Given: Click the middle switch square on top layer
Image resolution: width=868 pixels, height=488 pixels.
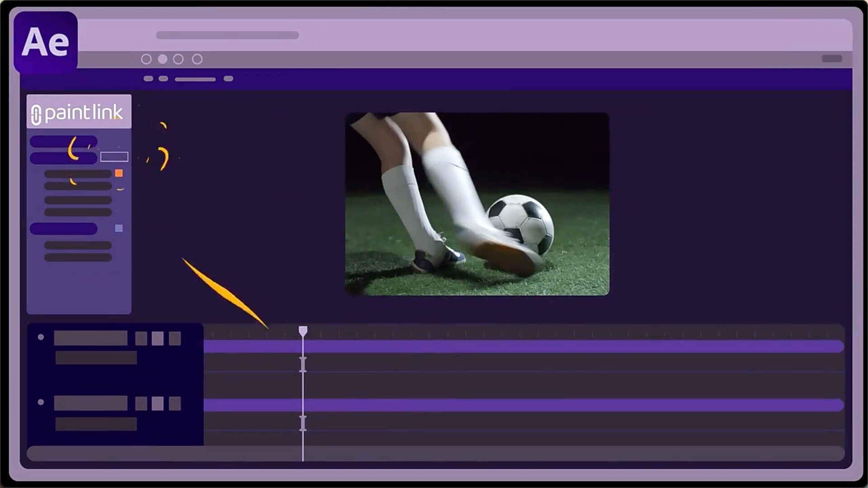Looking at the screenshot, I should [157, 338].
